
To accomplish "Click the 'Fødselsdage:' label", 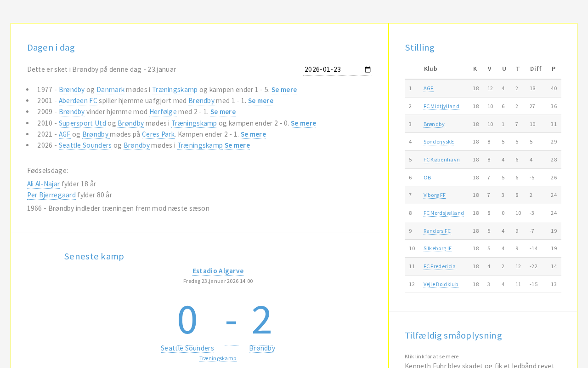I will [48, 171].
